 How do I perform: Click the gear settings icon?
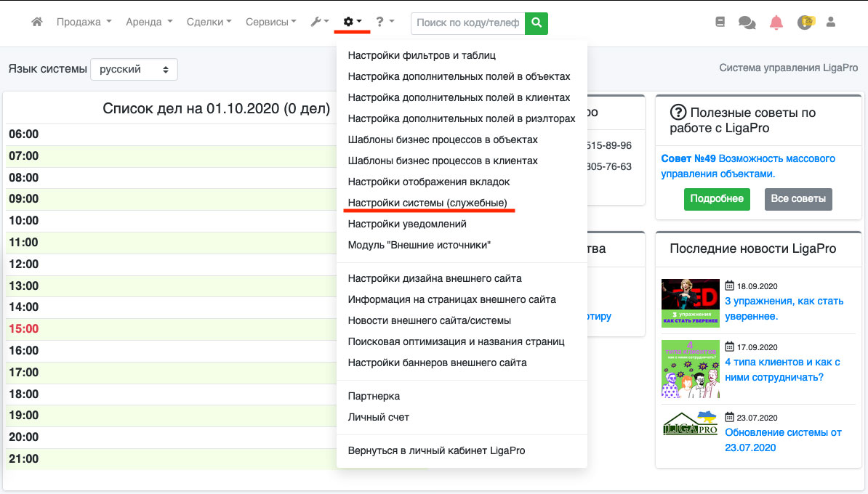point(352,23)
